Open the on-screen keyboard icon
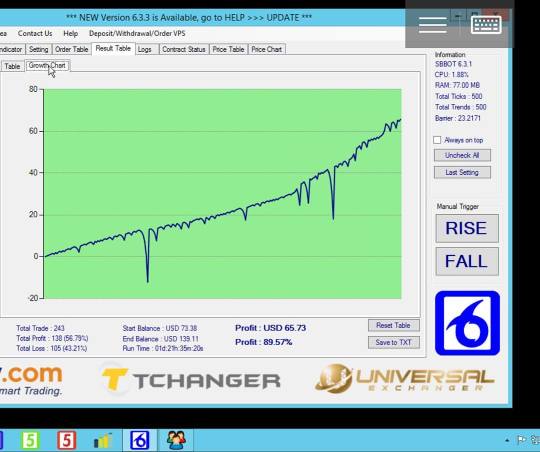This screenshot has height=452, width=540. [486, 25]
